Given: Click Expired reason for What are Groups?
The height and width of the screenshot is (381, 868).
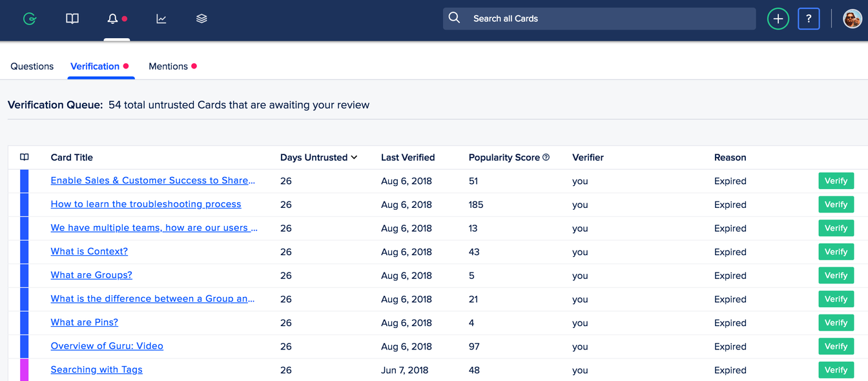Looking at the screenshot, I should tap(730, 276).
